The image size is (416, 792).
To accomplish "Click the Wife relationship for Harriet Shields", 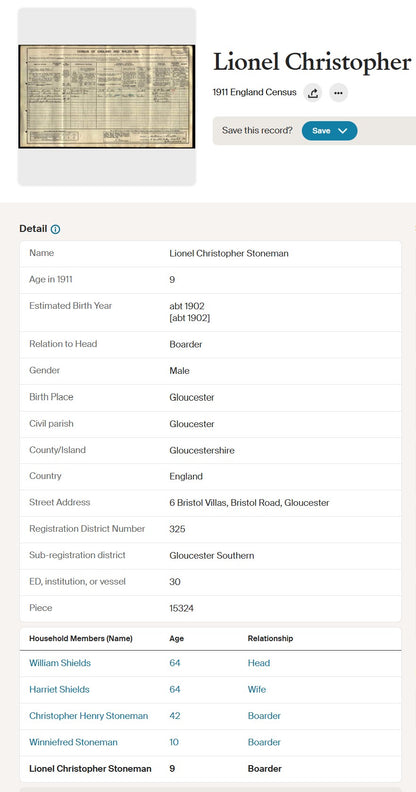I will click(x=257, y=689).
